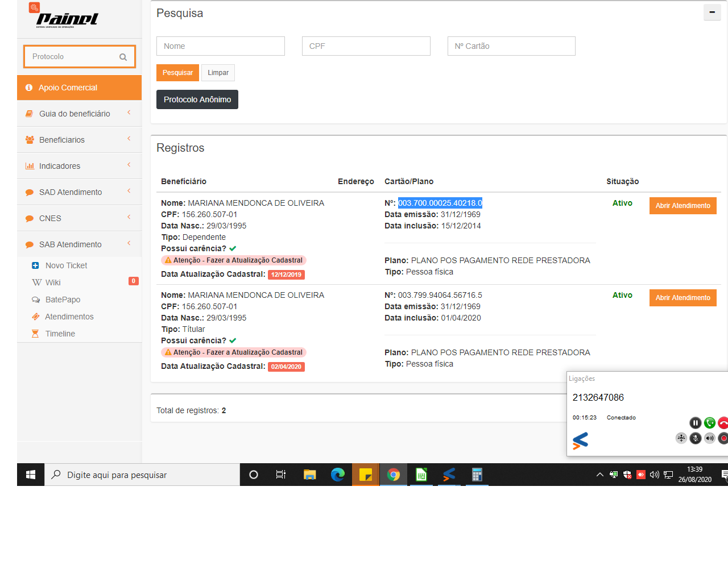Open Novo Ticket under SAB Atendimento
The image size is (728, 582).
(x=66, y=265)
